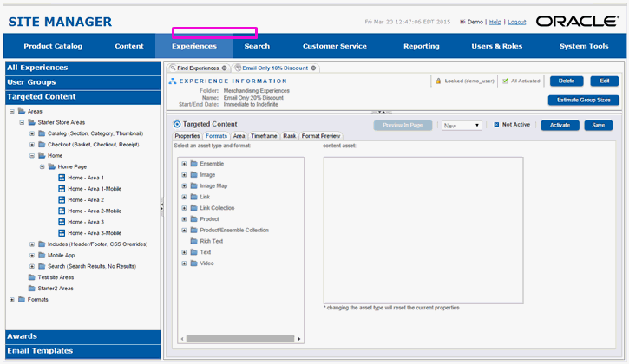This screenshot has height=364, width=629.
Task: Expand the Formats tree node
Action: [x=12, y=300]
